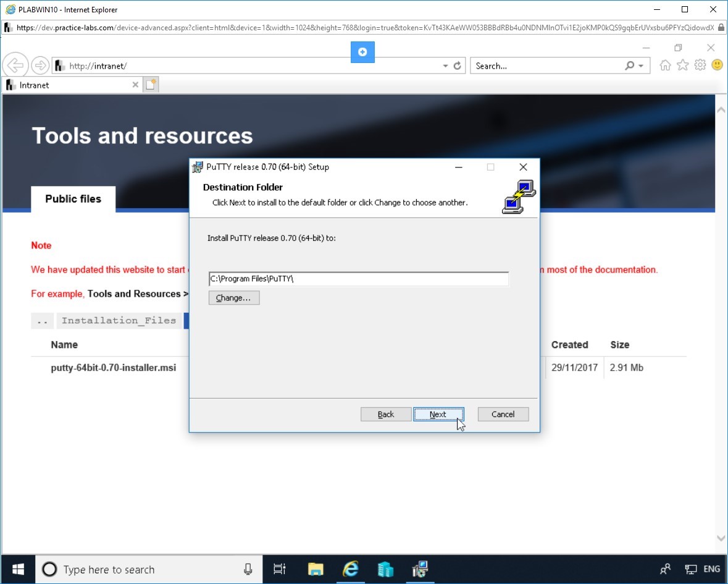Open a new tab button

151,85
